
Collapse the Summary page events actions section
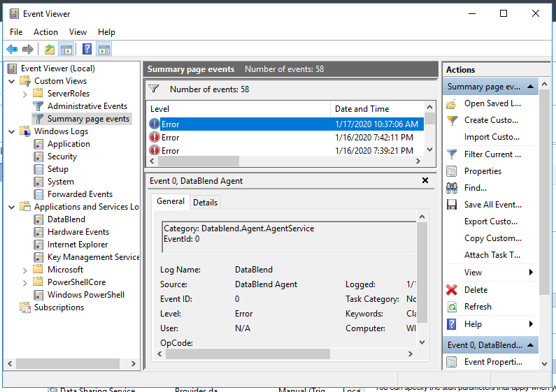pyautogui.click(x=530, y=87)
